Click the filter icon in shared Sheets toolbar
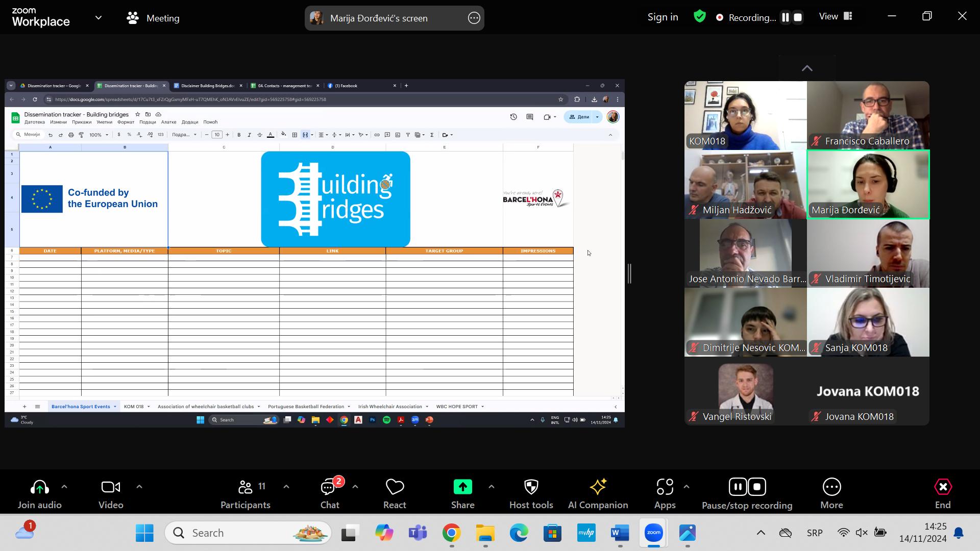Viewport: 980px width, 551px height. coord(408,135)
